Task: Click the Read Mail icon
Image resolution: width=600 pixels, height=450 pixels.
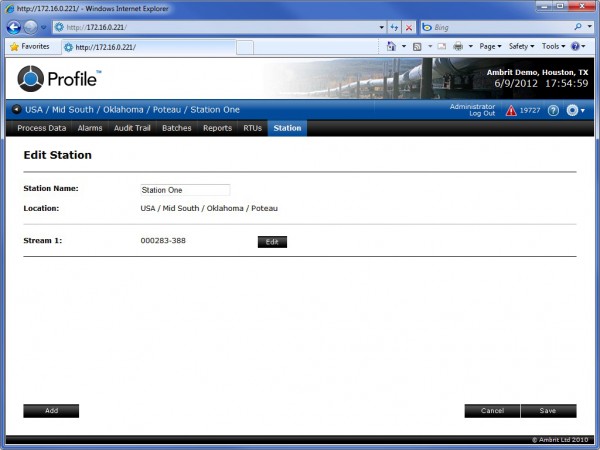Action: 442,46
